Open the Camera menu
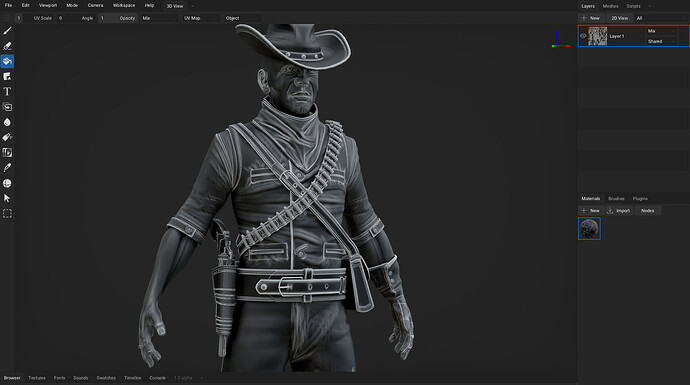The image size is (690, 385). pyautogui.click(x=95, y=5)
